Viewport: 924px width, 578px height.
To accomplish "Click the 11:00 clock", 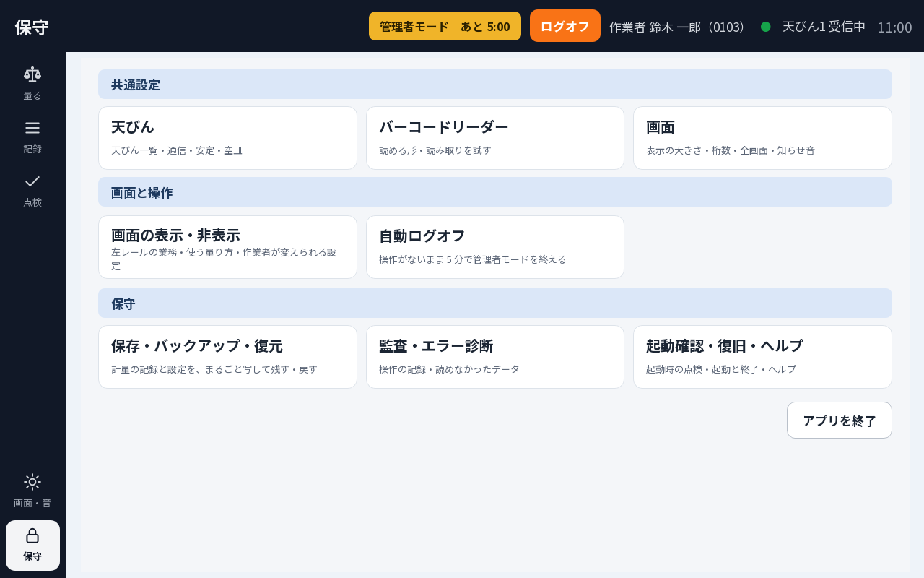I will 894,27.
